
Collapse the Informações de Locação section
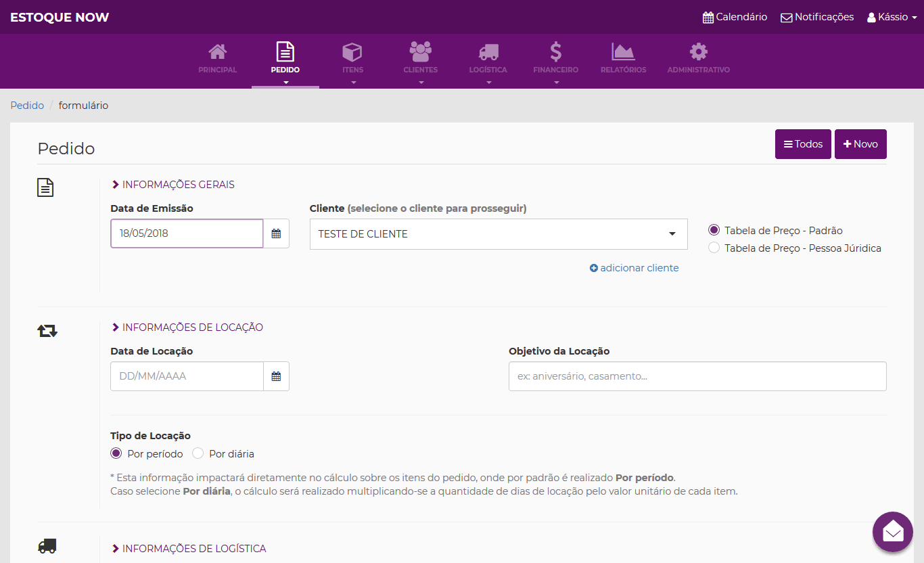(x=187, y=328)
